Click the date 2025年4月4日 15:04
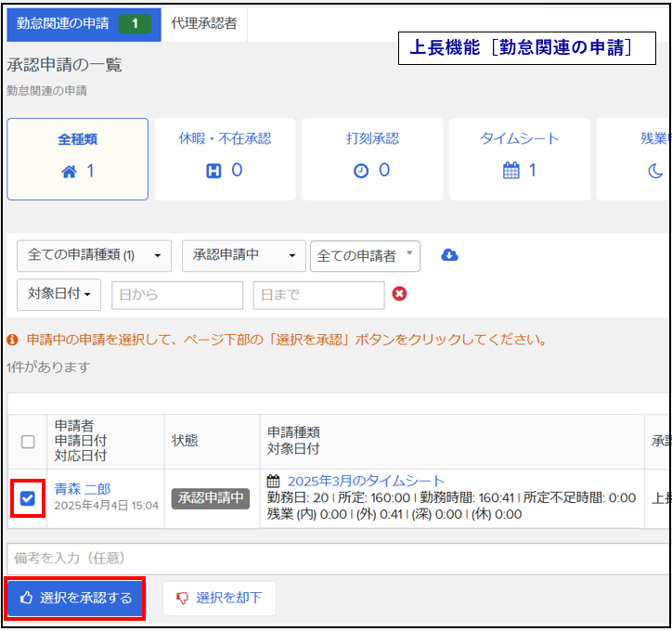Screen dimensions: 672x631 point(107,506)
